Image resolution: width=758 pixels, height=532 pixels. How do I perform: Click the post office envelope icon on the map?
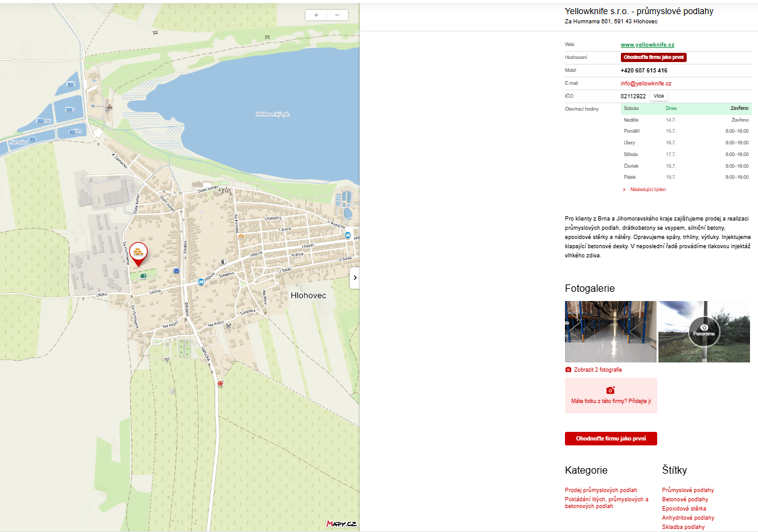pyautogui.click(x=176, y=270)
